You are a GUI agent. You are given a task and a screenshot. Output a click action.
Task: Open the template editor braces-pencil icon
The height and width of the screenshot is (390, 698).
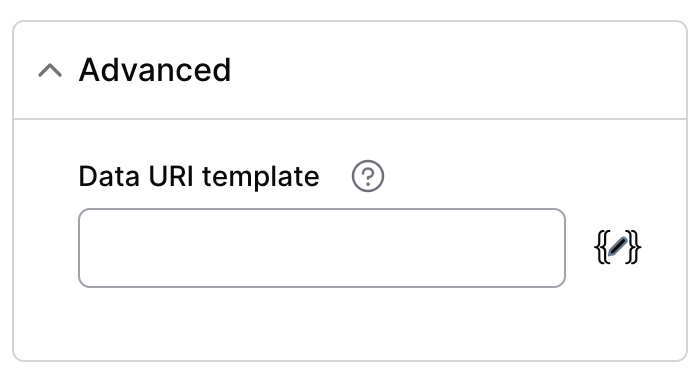coord(617,247)
